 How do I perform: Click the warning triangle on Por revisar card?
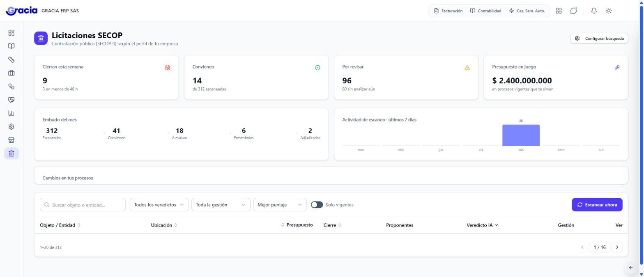tap(467, 68)
